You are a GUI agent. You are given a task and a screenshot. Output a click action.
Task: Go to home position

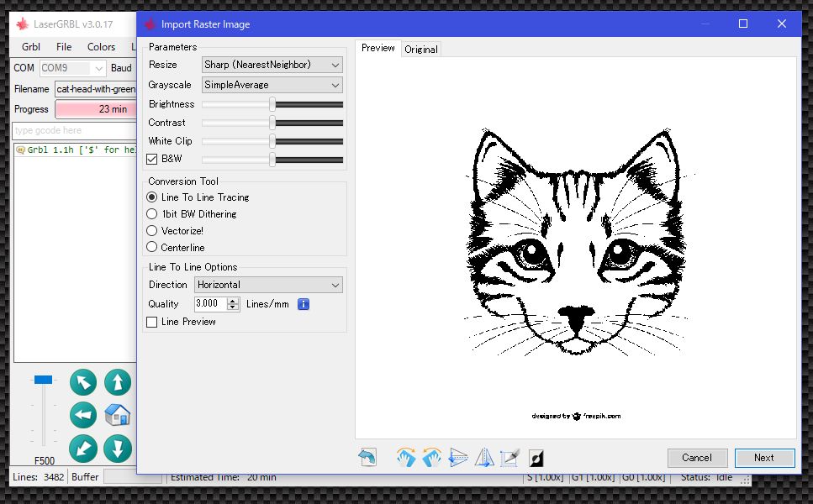point(118,415)
